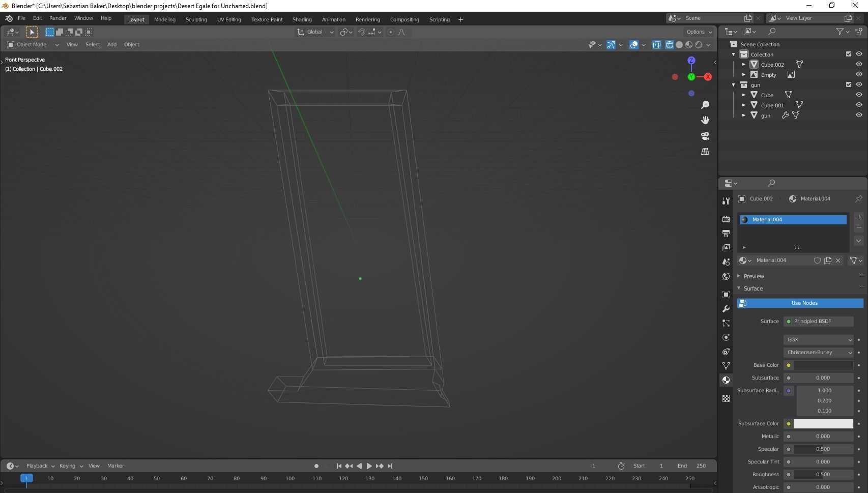The height and width of the screenshot is (493, 868).
Task: Open the timeline Keying popover
Action: (x=71, y=466)
